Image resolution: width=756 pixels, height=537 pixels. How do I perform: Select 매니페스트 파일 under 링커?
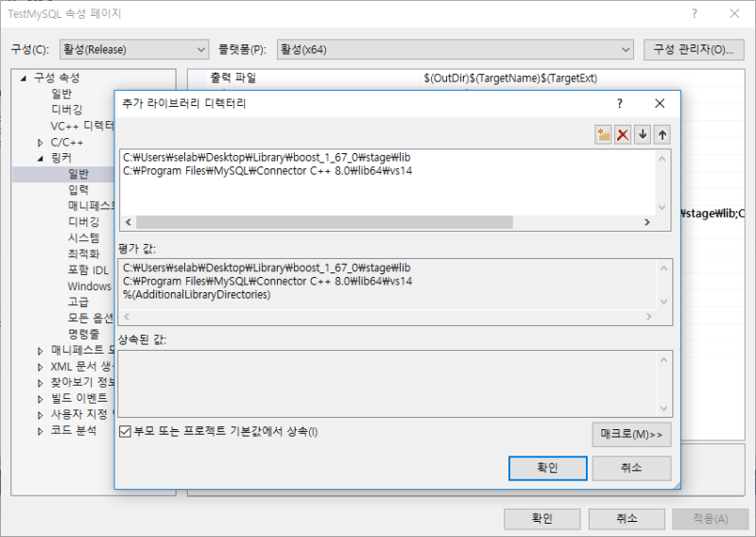tap(91, 206)
